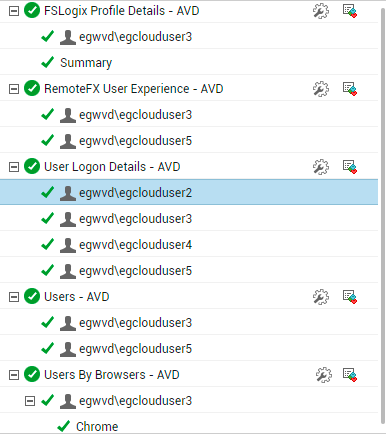Click diagnosis icon for RemoteFX User Experience
Image resolution: width=386 pixels, height=434 pixels.
point(350,89)
